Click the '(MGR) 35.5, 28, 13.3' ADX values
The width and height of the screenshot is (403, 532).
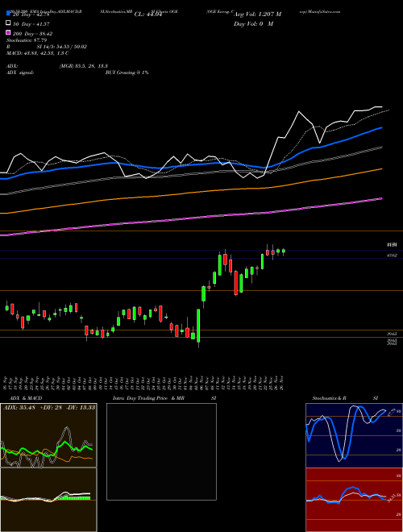(x=84, y=66)
